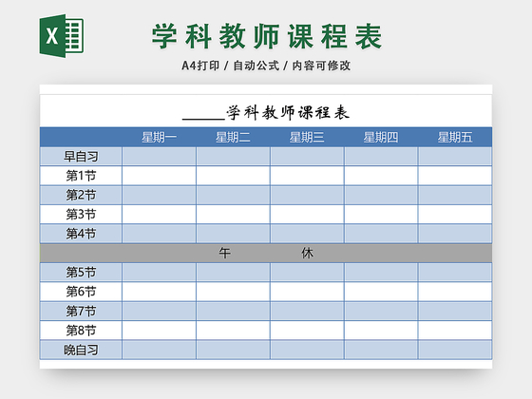Select the 晚自习 row label
532x399 pixels.
81,350
